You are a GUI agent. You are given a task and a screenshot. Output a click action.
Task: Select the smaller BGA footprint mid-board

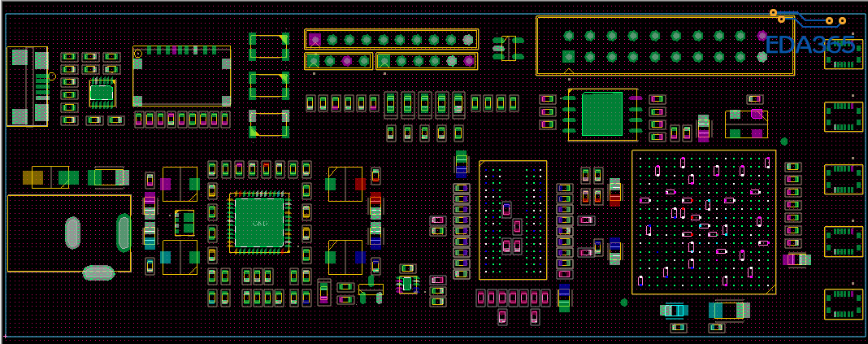(513, 220)
